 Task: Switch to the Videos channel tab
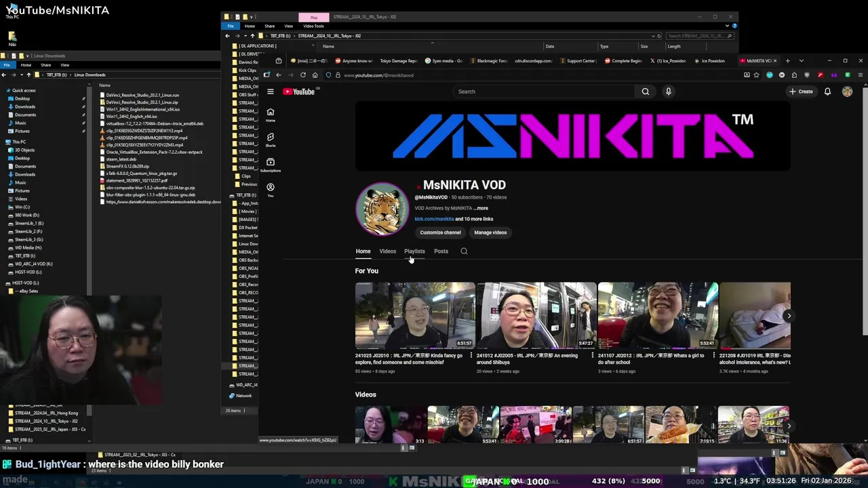click(x=387, y=251)
